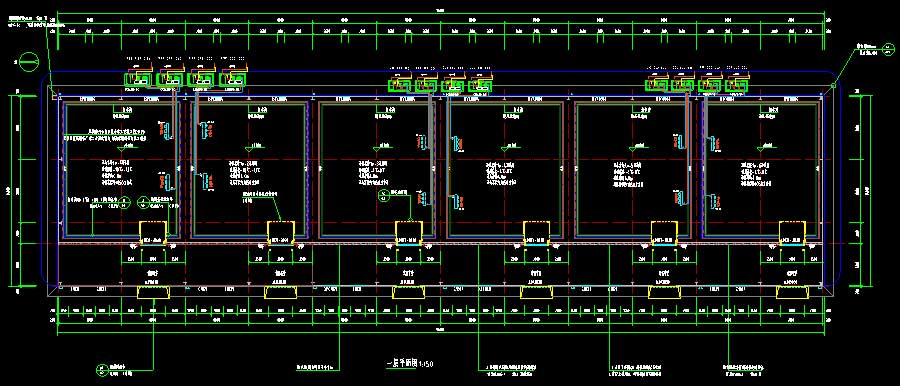Click the leftmost green outdoor unit block
This screenshot has height=386, width=900.
click(138, 80)
